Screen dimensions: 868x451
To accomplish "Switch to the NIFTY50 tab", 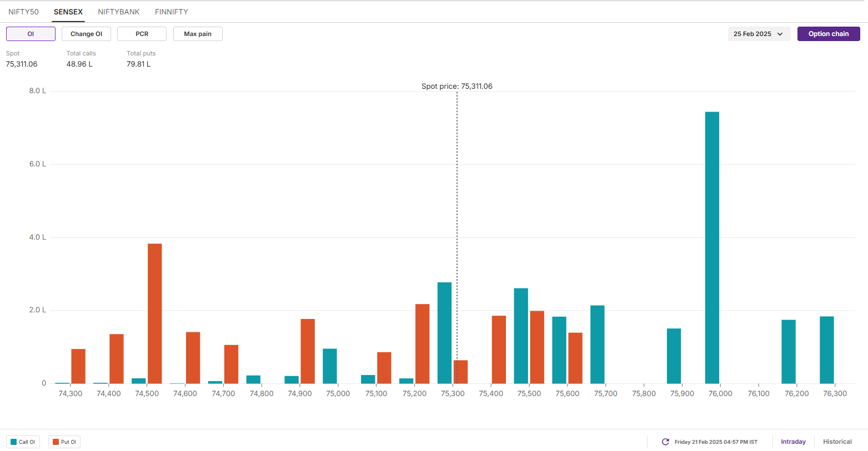I will click(23, 12).
